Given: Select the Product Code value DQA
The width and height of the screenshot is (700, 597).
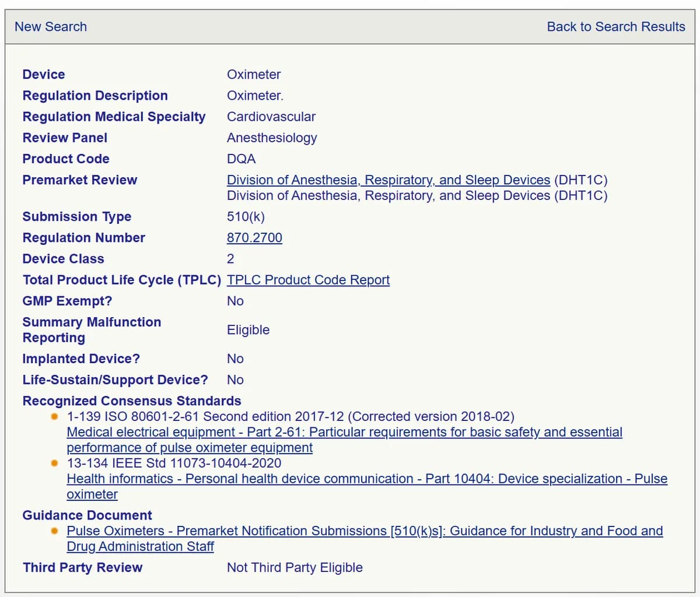Looking at the screenshot, I should tap(242, 159).
